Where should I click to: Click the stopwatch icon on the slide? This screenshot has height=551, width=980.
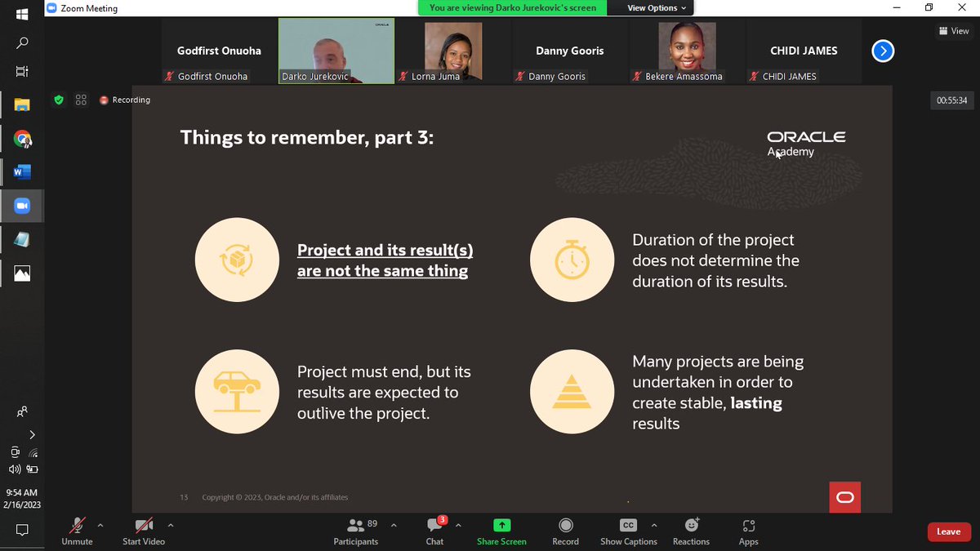(x=572, y=260)
